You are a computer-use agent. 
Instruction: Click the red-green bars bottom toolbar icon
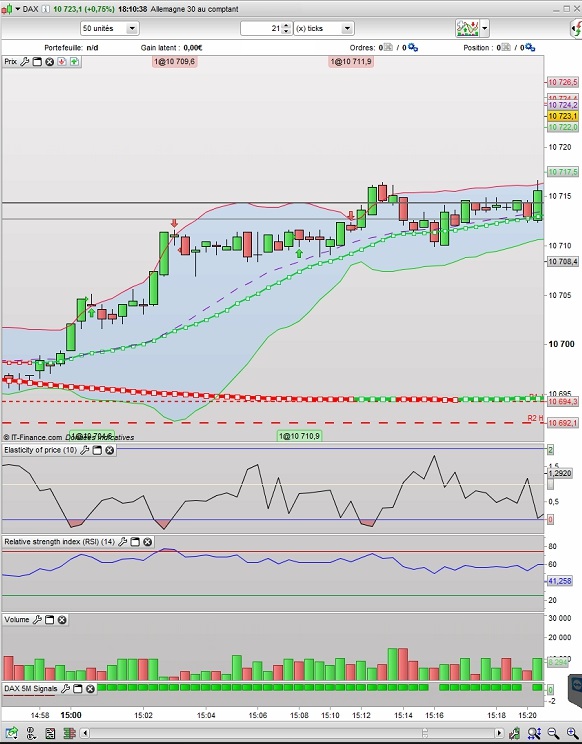click(x=69, y=733)
